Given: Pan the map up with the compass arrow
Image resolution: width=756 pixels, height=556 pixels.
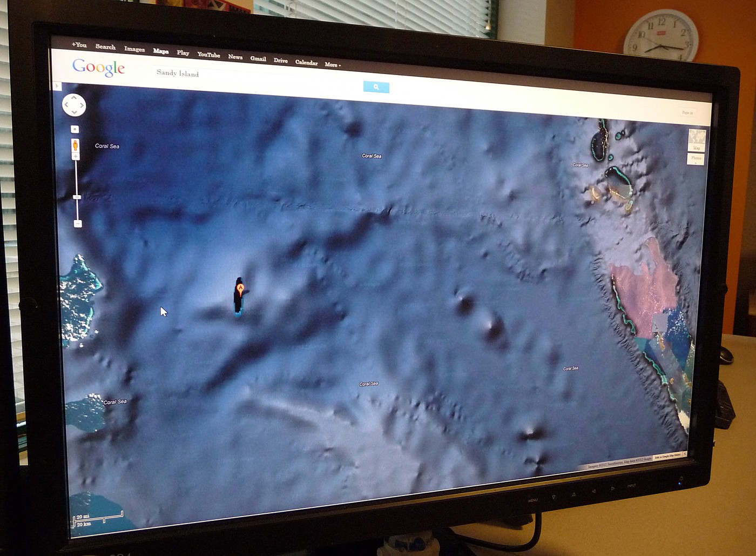Looking at the screenshot, I should (x=74, y=98).
